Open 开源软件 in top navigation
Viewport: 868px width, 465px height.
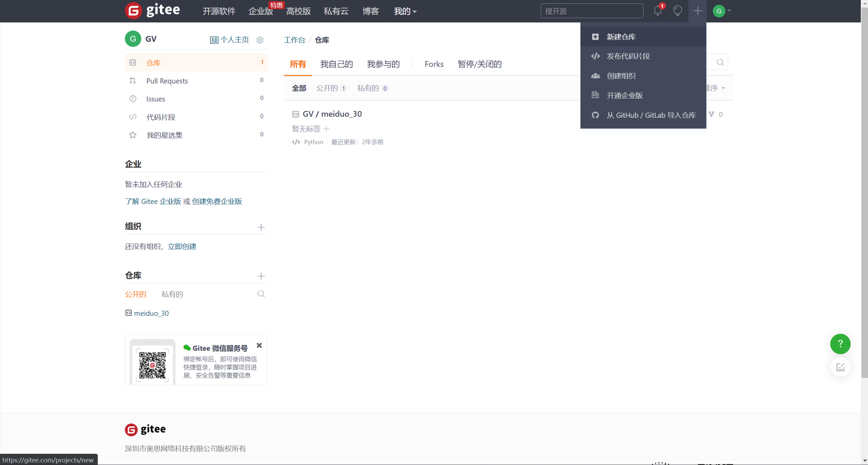(219, 11)
